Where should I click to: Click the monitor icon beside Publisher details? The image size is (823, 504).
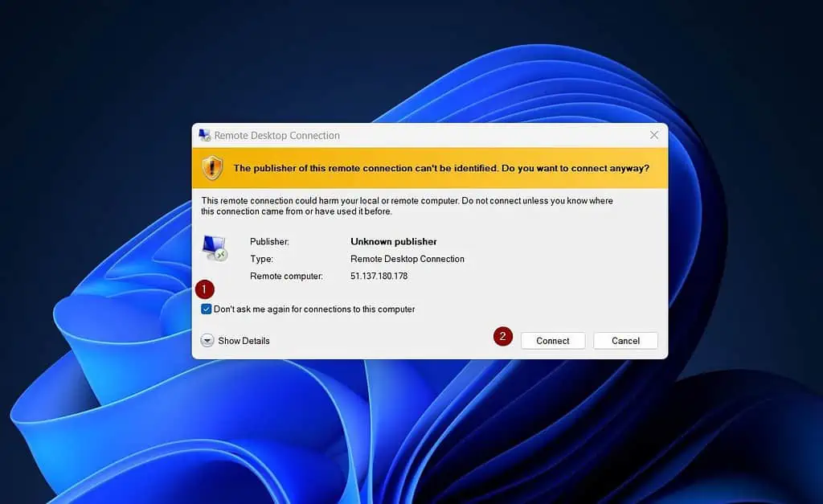pyautogui.click(x=212, y=245)
